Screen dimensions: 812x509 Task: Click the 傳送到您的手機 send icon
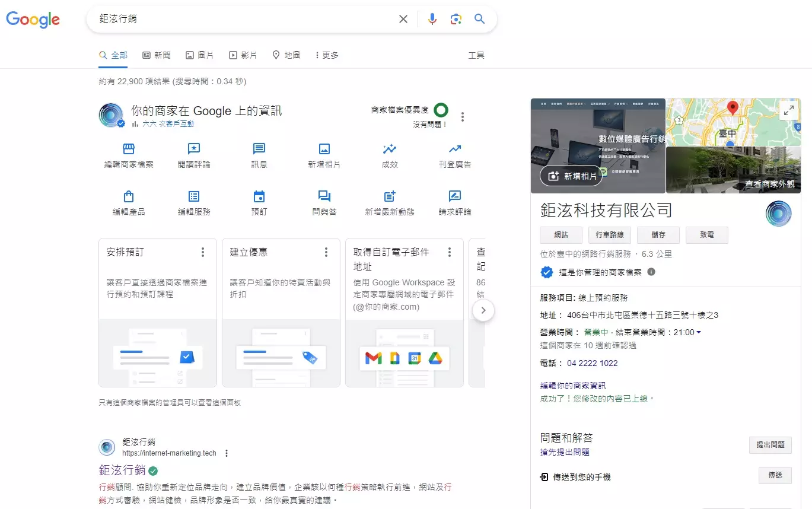click(545, 475)
